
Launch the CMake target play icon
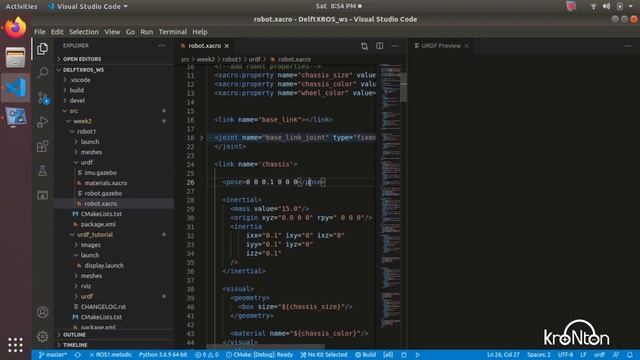coord(417,355)
